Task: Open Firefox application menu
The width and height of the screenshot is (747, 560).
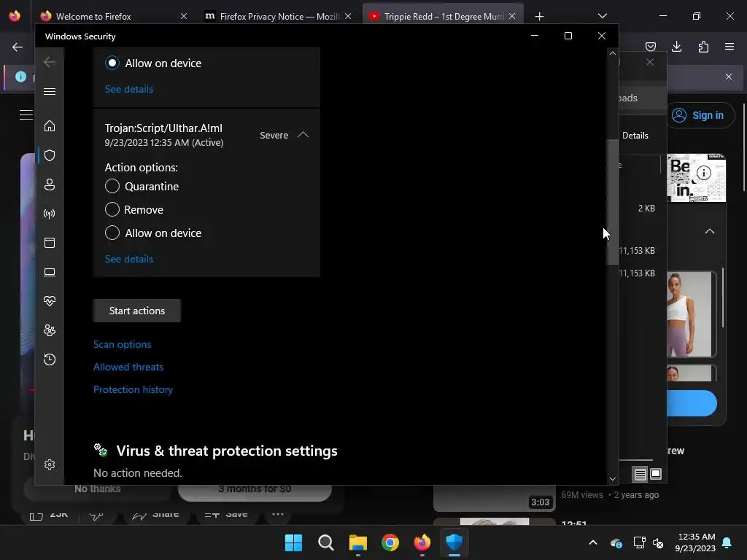Action: coord(729,47)
